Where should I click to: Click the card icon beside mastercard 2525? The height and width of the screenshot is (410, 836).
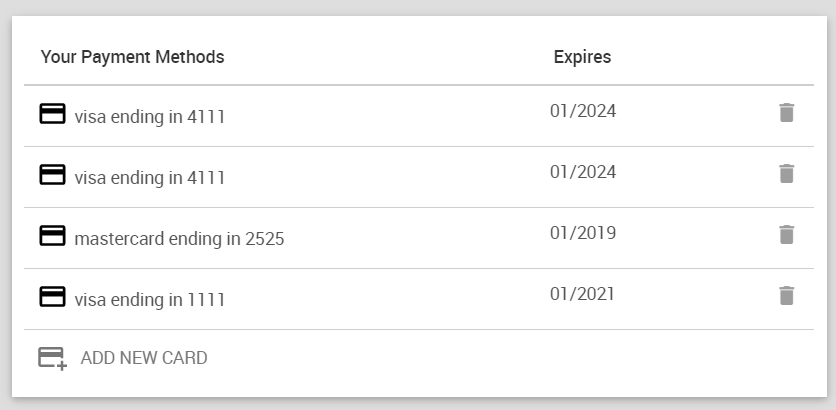coord(52,236)
